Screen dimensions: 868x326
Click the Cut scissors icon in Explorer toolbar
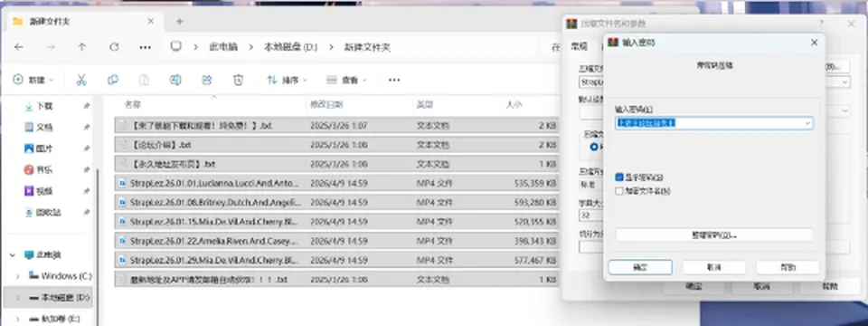click(81, 80)
